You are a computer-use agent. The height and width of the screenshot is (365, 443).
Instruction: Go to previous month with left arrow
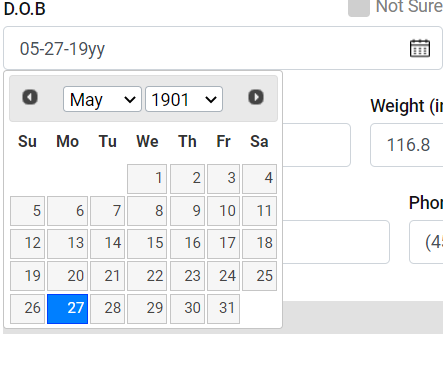pos(30,97)
